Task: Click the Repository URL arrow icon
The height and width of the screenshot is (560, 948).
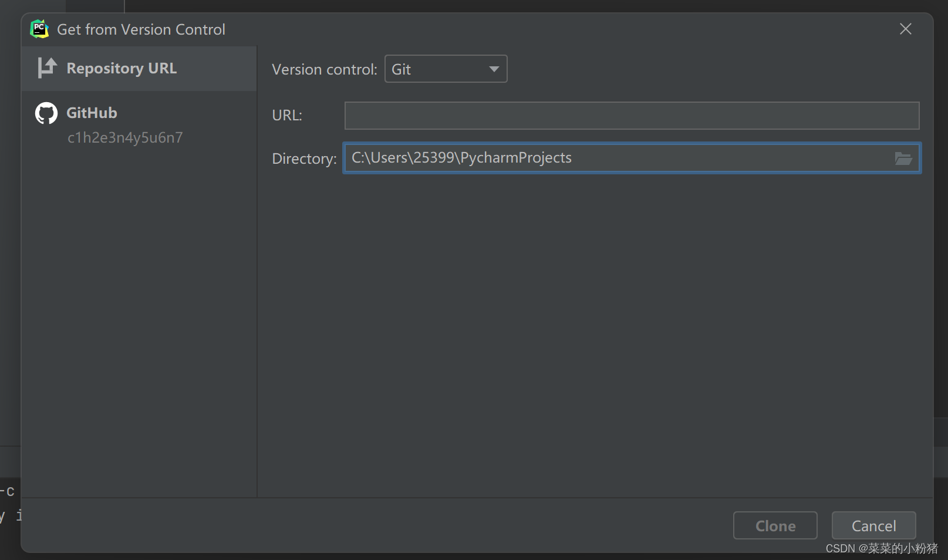Action: pyautogui.click(x=47, y=68)
